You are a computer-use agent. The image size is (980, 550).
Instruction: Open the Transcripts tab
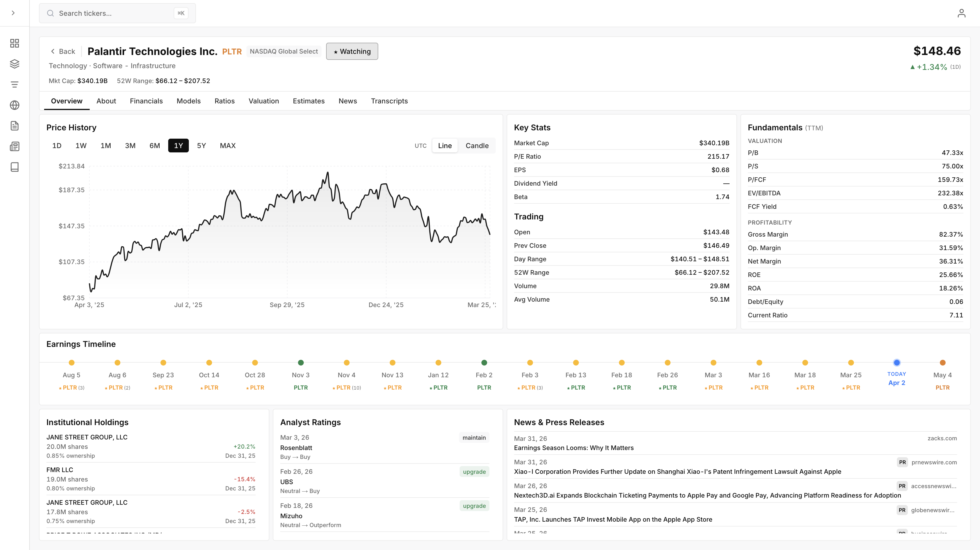[x=389, y=101]
